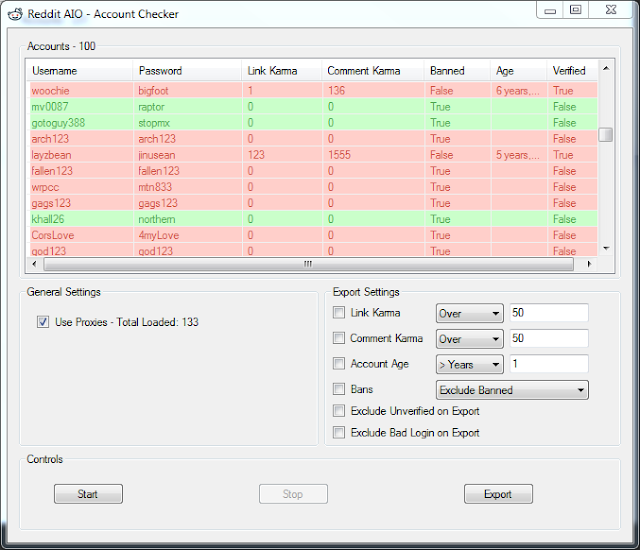Select the wrpcc account row

(x=313, y=187)
